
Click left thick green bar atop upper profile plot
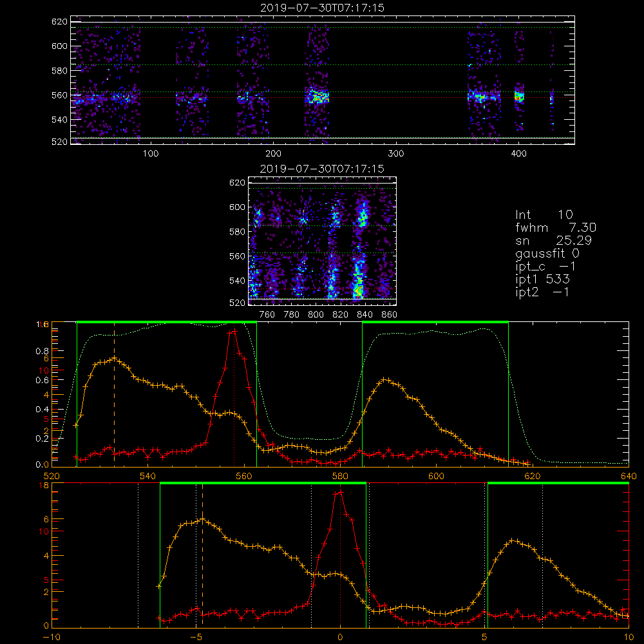[167, 323]
